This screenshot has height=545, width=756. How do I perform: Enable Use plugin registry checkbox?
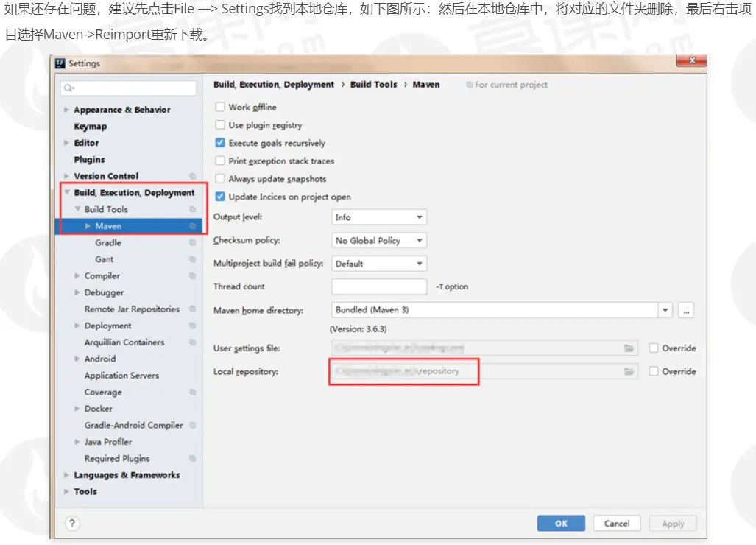(x=220, y=125)
